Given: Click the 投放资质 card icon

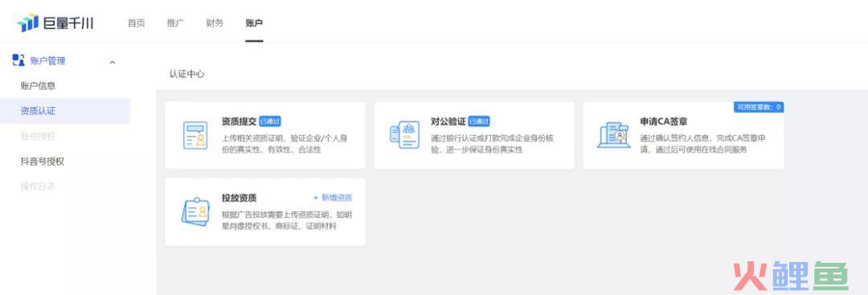Looking at the screenshot, I should tap(195, 211).
